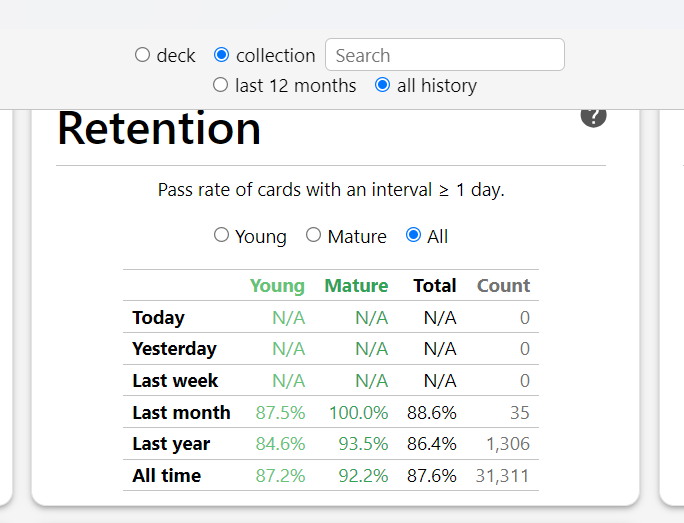
Task: Click the 88.6% last month total
Action: (x=431, y=413)
